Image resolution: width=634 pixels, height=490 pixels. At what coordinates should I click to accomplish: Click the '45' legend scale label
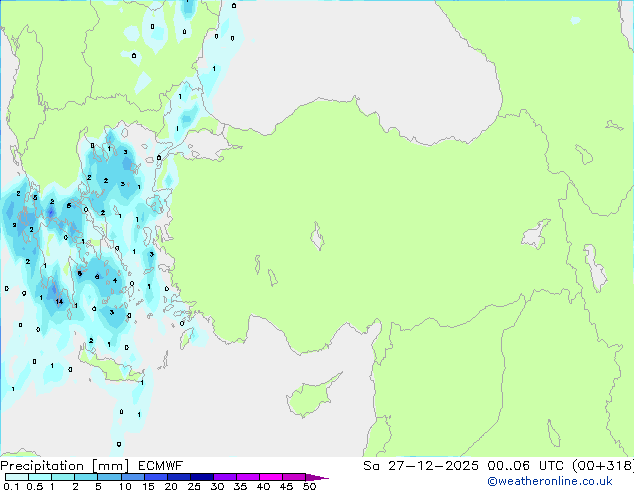tap(286, 486)
